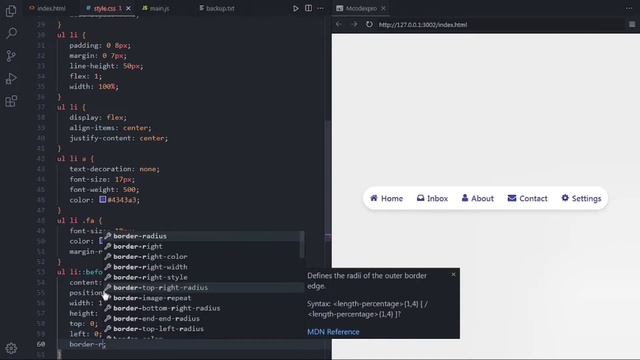The height and width of the screenshot is (360, 640).
Task: Click the 'display: flex;' line
Action: click(98, 118)
